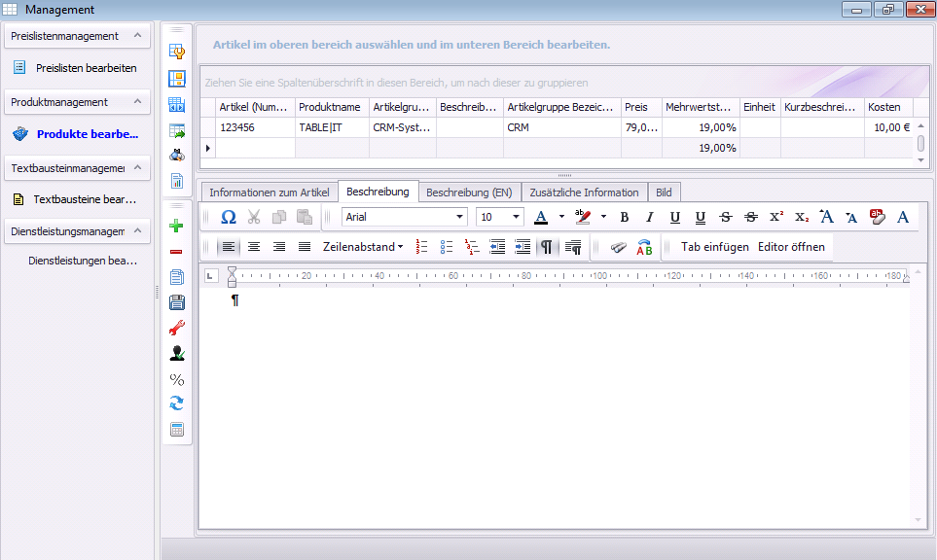Collapse the Dienstleistungsmanagement section
The image size is (937, 560).
click(x=137, y=231)
